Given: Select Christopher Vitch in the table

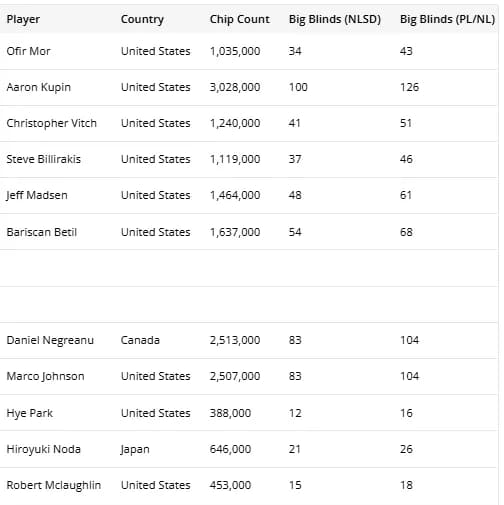Looking at the screenshot, I should (52, 123).
